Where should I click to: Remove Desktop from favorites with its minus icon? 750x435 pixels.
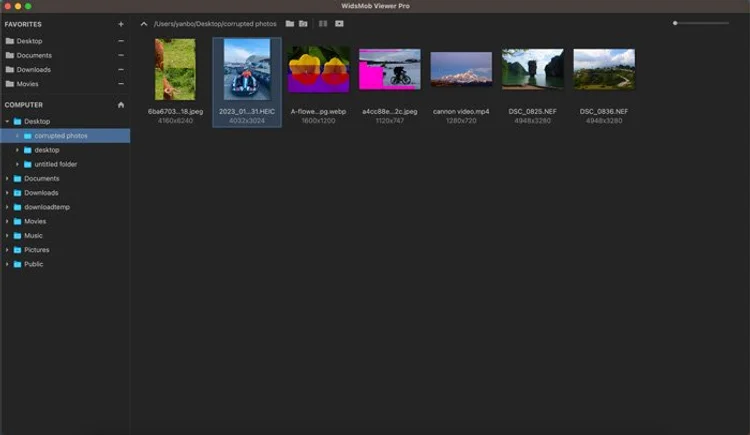[x=121, y=41]
